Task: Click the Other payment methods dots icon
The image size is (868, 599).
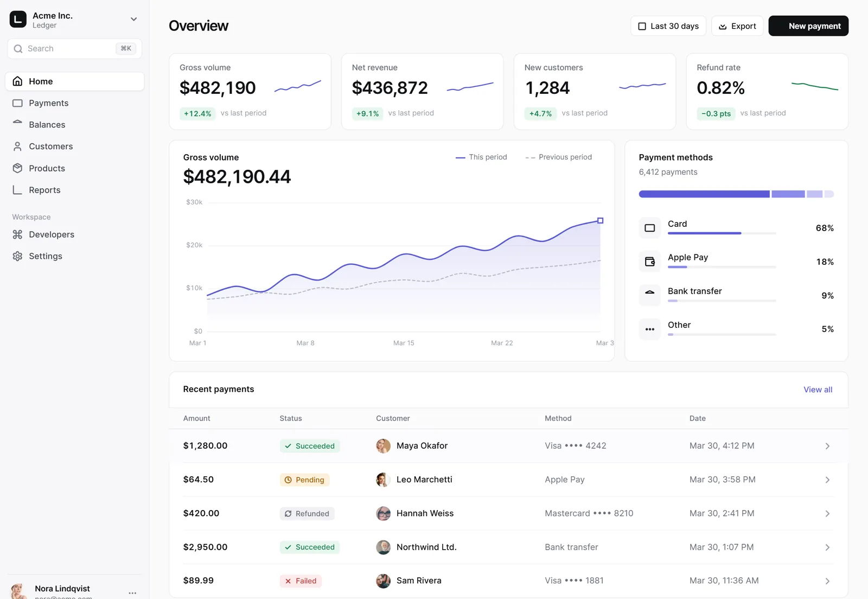Action: [649, 329]
